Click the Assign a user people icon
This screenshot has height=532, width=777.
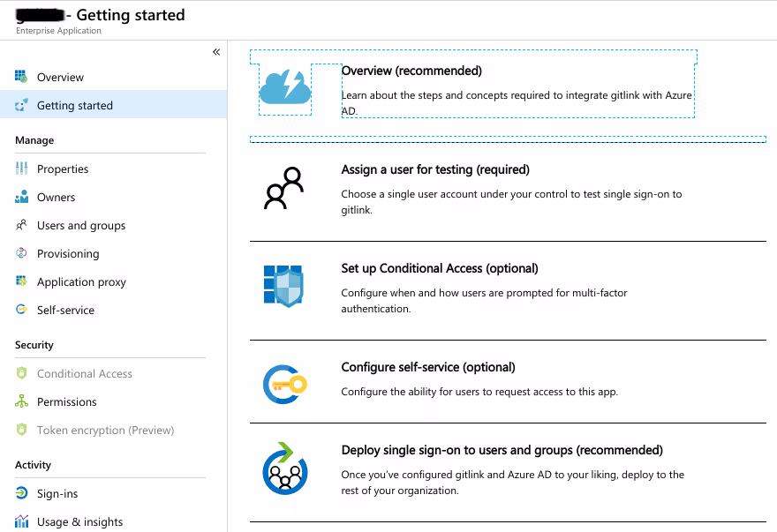(283, 188)
